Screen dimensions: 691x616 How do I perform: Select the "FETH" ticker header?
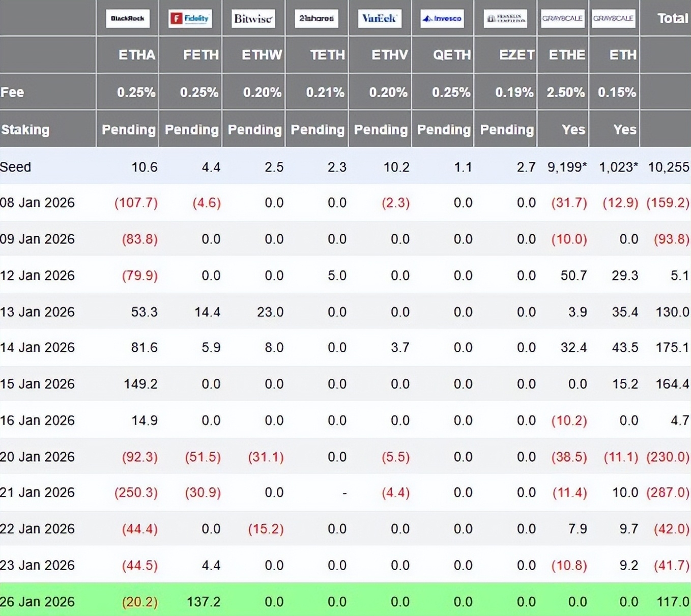[201, 55]
